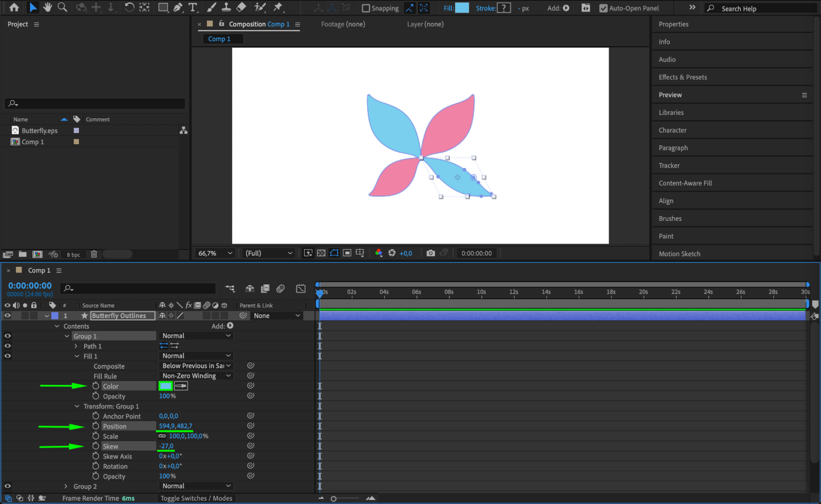Select the Type text tool

tap(192, 7)
